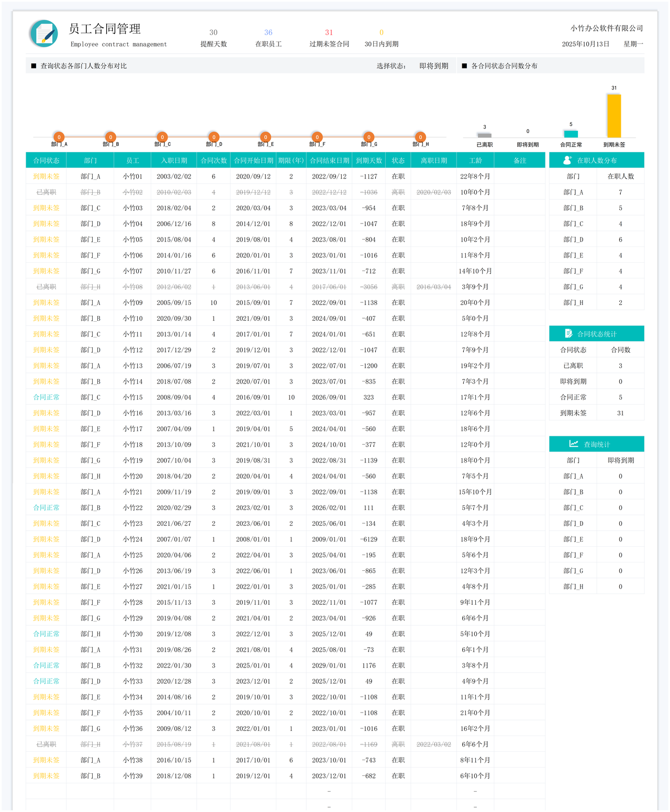Select the 合同状态 column header
Image resolution: width=670 pixels, height=812 pixels.
click(x=46, y=161)
